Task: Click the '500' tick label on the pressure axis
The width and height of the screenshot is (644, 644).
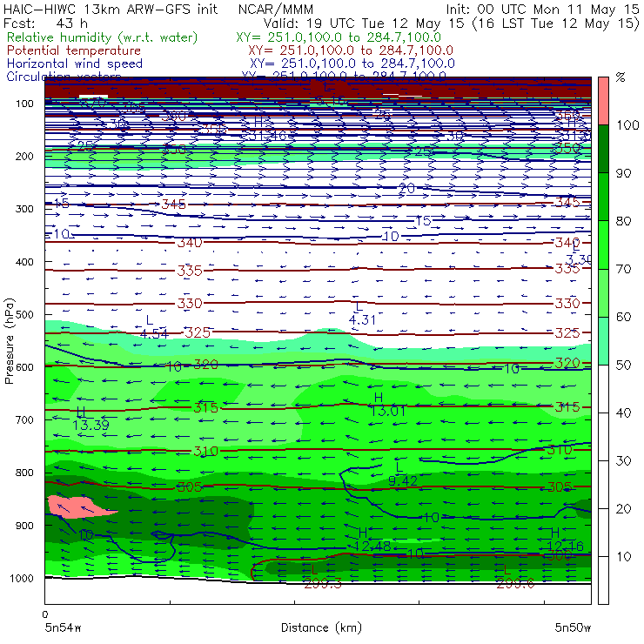Action: tap(24, 314)
